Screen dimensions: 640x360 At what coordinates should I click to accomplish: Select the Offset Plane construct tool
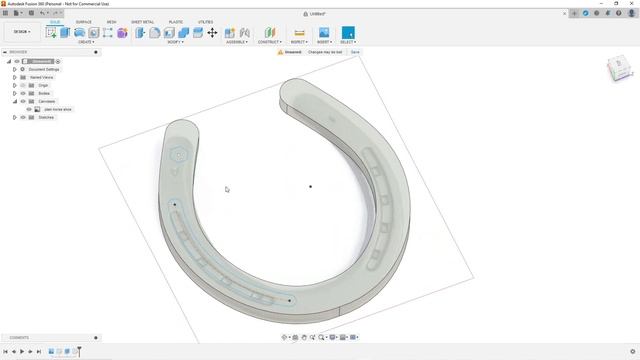[x=270, y=33]
